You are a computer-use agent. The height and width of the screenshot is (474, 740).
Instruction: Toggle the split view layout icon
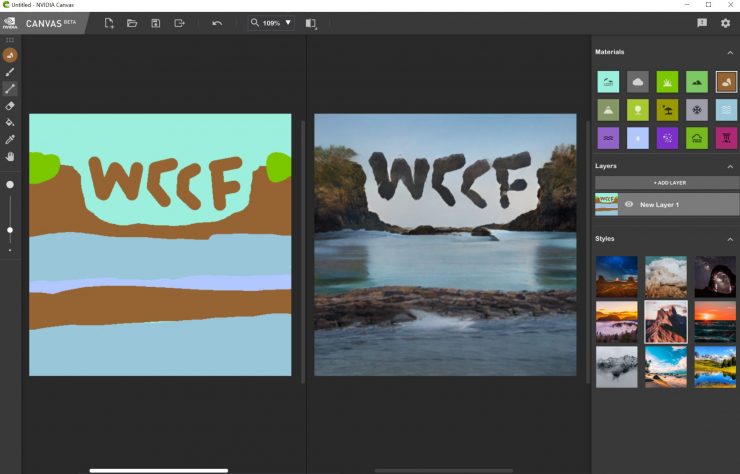pos(311,23)
